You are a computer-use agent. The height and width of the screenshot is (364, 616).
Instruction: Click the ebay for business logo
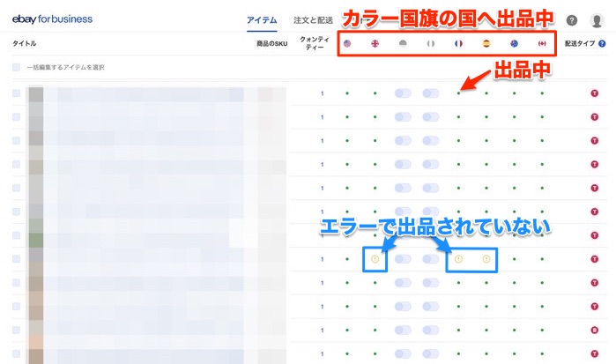(x=52, y=19)
